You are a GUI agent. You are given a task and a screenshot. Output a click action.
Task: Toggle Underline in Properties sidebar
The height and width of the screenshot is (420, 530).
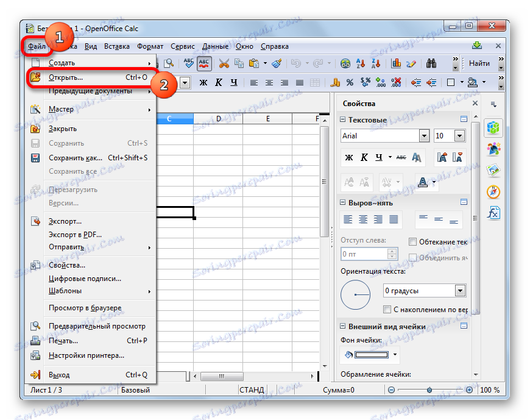379,157
